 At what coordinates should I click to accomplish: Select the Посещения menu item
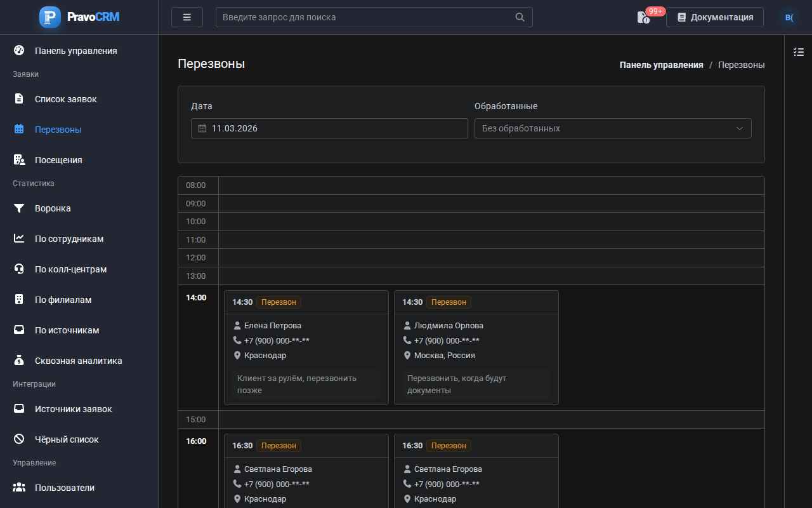[79, 160]
